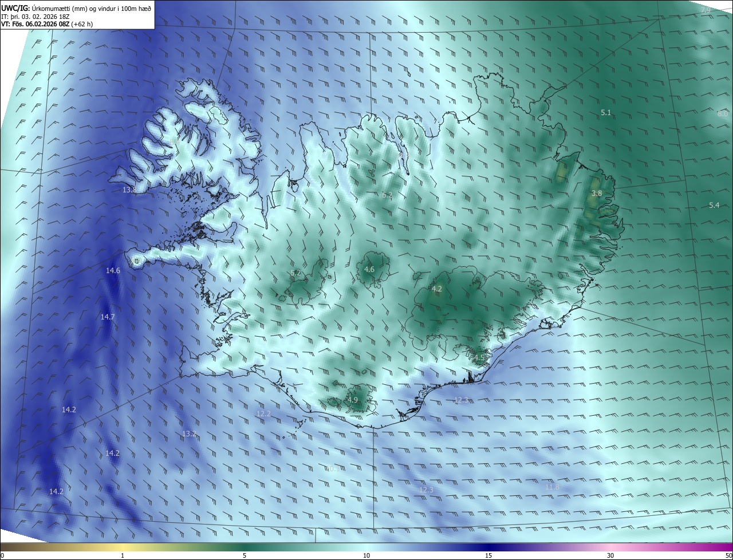733x560 pixels.
Task: Click the colorbar tick label 10
Action: tap(366, 556)
